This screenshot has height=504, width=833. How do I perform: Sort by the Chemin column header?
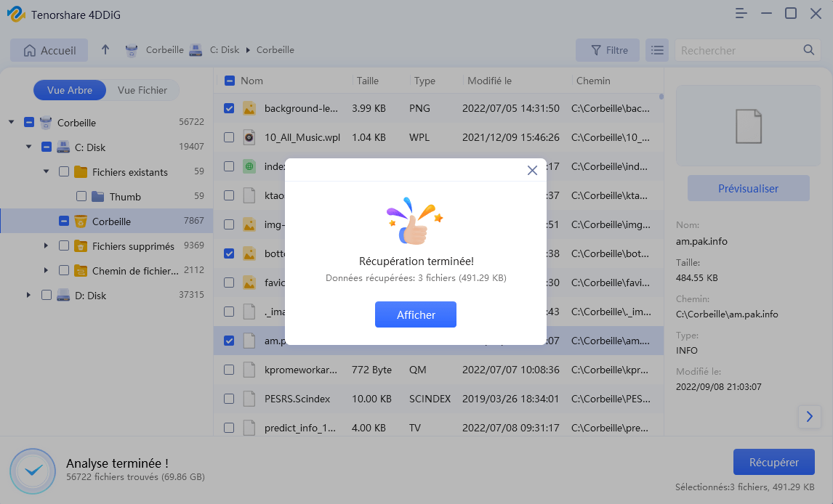click(593, 81)
